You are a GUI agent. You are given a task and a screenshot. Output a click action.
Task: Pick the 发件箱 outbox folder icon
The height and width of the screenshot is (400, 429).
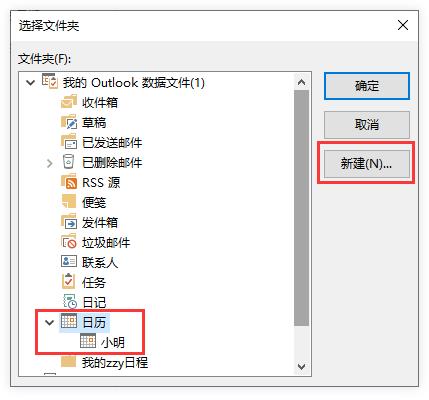[69, 222]
